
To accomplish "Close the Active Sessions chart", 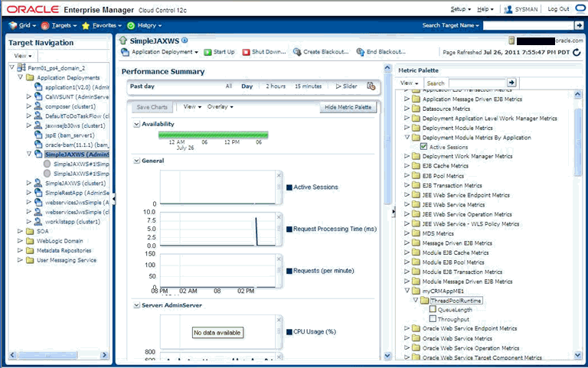I will click(279, 175).
